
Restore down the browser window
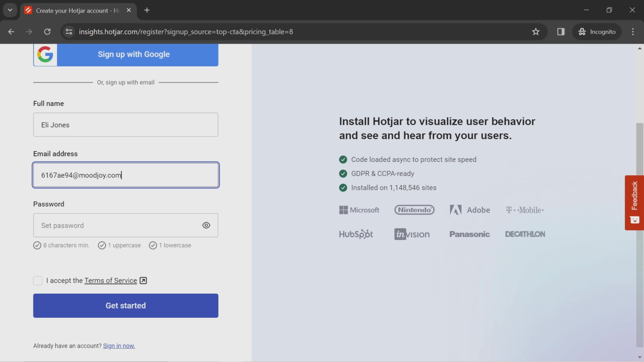(x=609, y=10)
